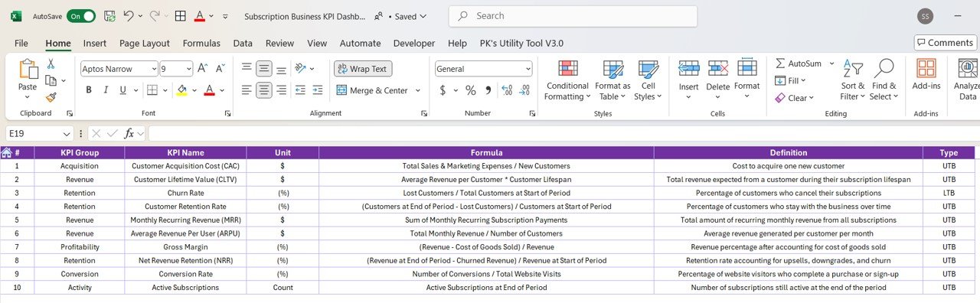This screenshot has width=980, height=303.
Task: Toggle AutoSave switch off
Action: (81, 16)
